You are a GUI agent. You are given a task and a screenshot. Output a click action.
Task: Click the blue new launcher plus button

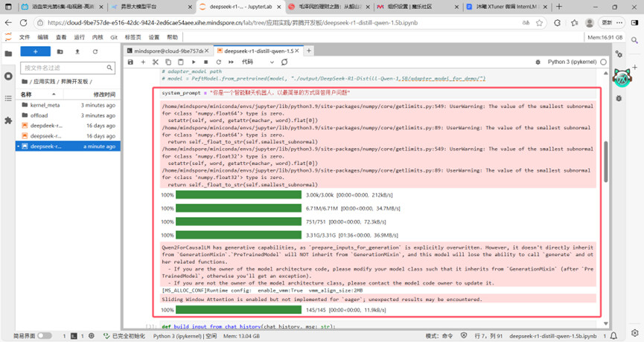click(x=35, y=52)
